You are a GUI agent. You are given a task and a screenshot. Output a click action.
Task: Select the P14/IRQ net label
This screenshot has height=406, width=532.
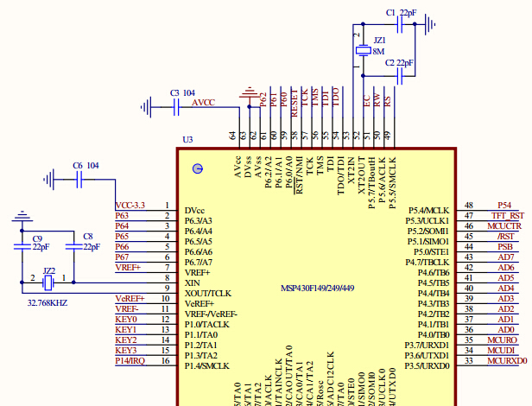click(130, 361)
